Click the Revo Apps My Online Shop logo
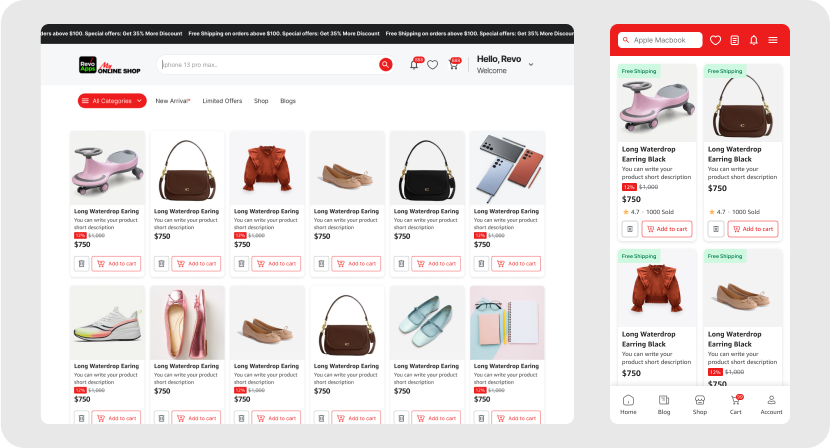830x448 pixels. coord(110,65)
